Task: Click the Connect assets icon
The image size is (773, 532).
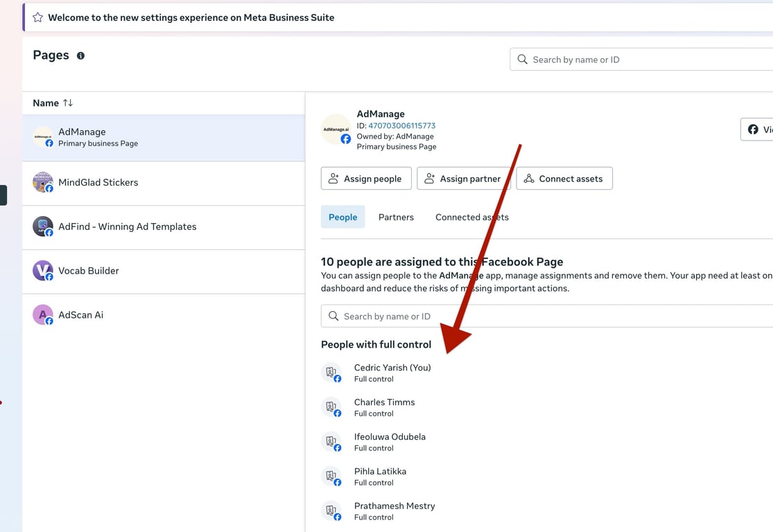Action: 528,178
